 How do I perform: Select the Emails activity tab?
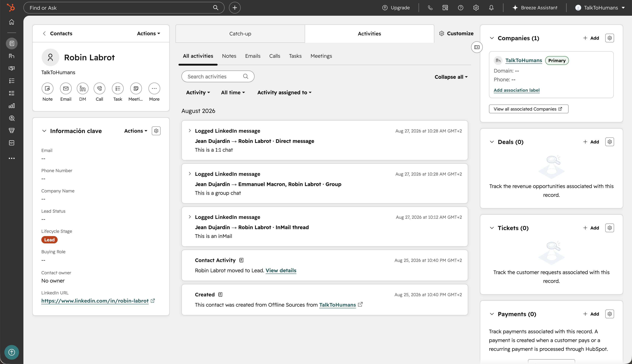coord(253,56)
